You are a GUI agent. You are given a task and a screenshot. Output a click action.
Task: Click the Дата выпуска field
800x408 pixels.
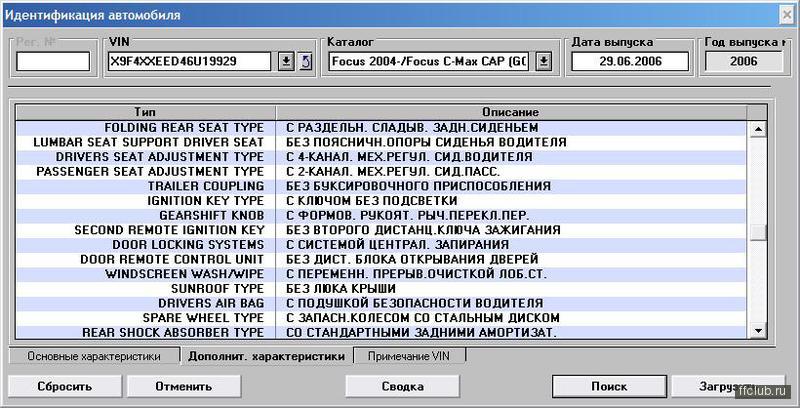(x=630, y=62)
